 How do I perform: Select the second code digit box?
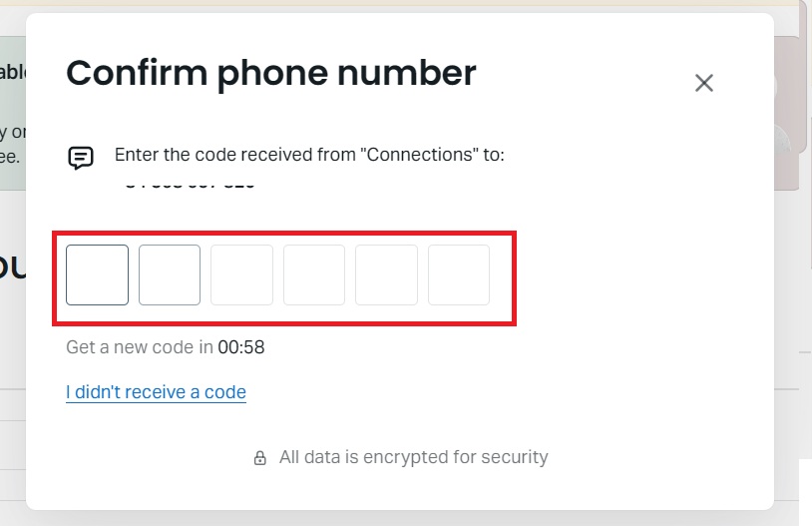point(170,274)
